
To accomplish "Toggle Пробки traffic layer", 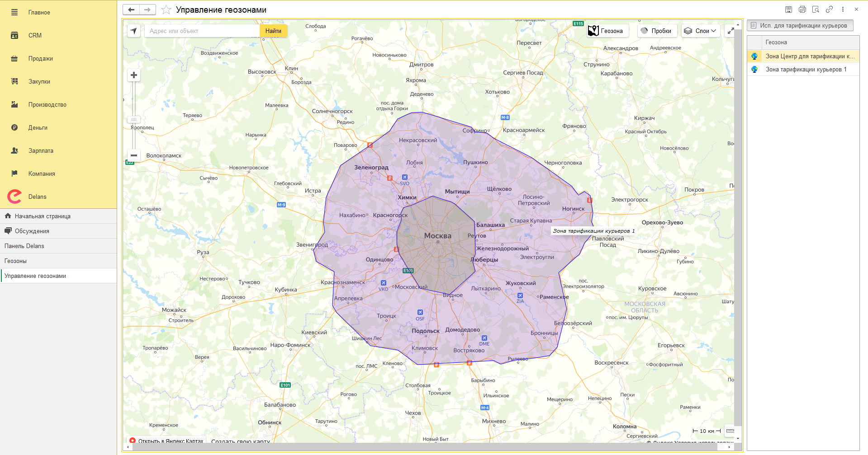I will click(657, 31).
